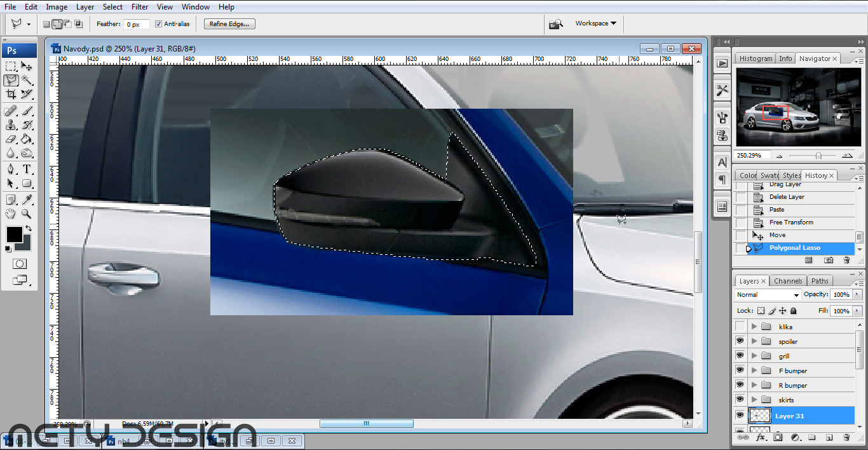This screenshot has width=868, height=450.
Task: Toggle lock transparent pixels
Action: click(x=761, y=311)
